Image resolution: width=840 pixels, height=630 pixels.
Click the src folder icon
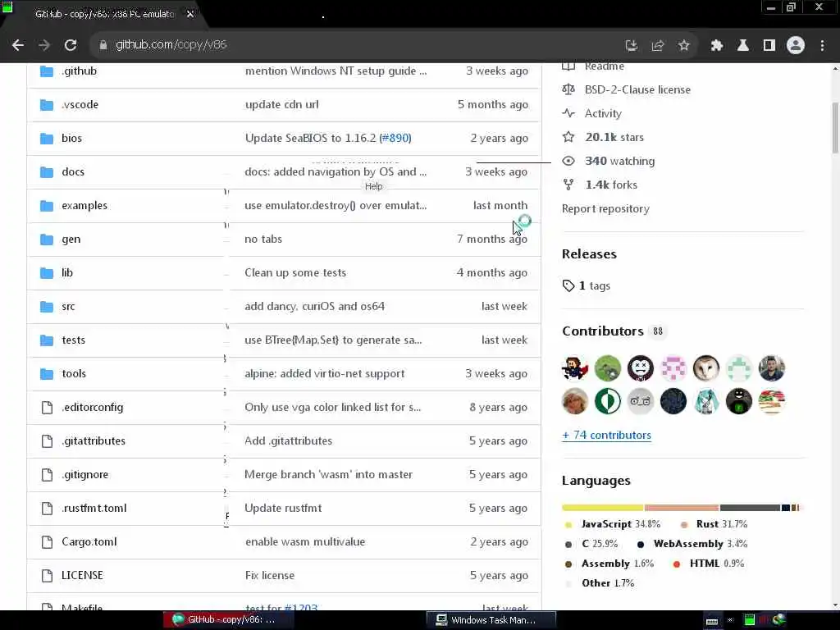tap(47, 307)
